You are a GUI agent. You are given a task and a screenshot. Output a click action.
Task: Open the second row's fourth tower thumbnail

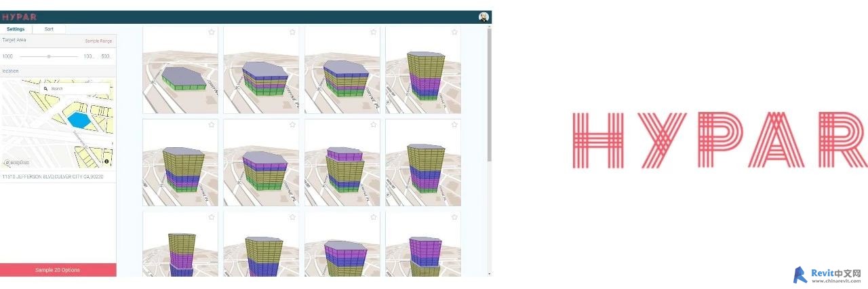[x=423, y=163]
